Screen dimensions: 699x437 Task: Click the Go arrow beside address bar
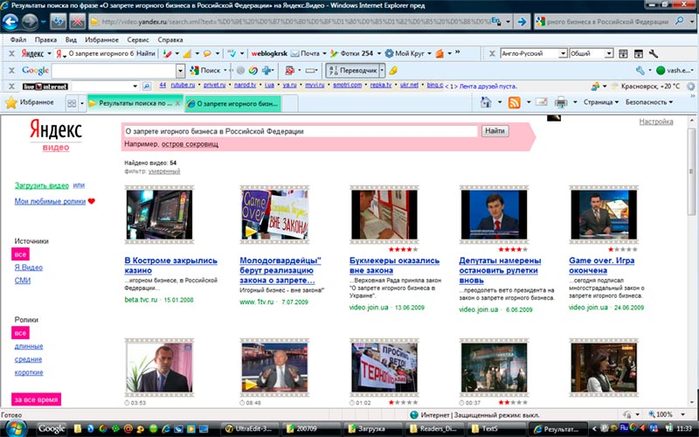(x=522, y=21)
